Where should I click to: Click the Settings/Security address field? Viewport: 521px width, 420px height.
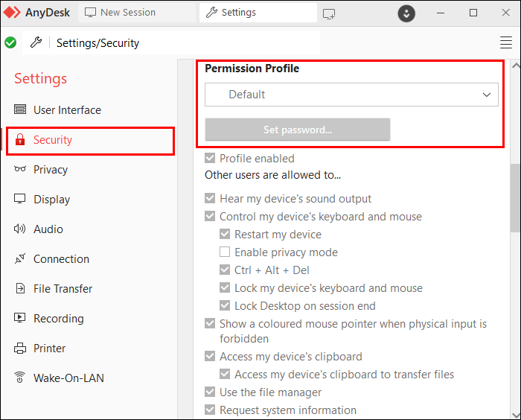[186, 43]
